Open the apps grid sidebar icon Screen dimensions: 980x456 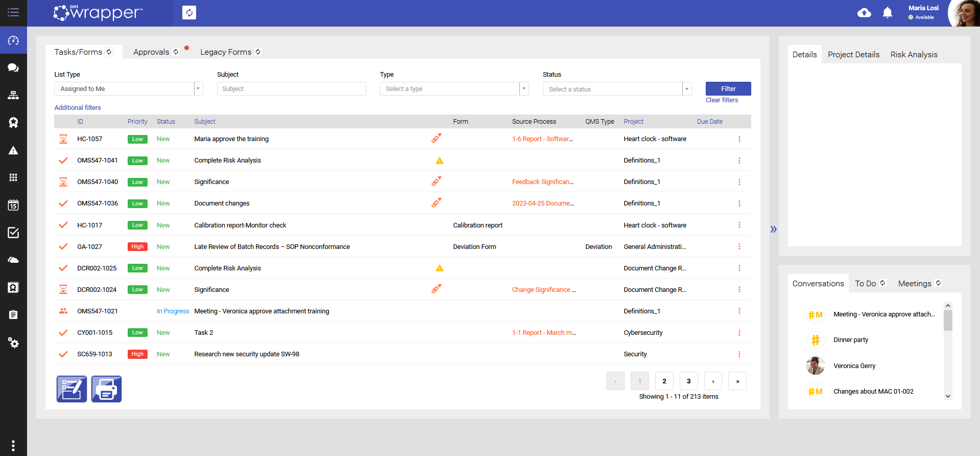pyautogui.click(x=13, y=177)
